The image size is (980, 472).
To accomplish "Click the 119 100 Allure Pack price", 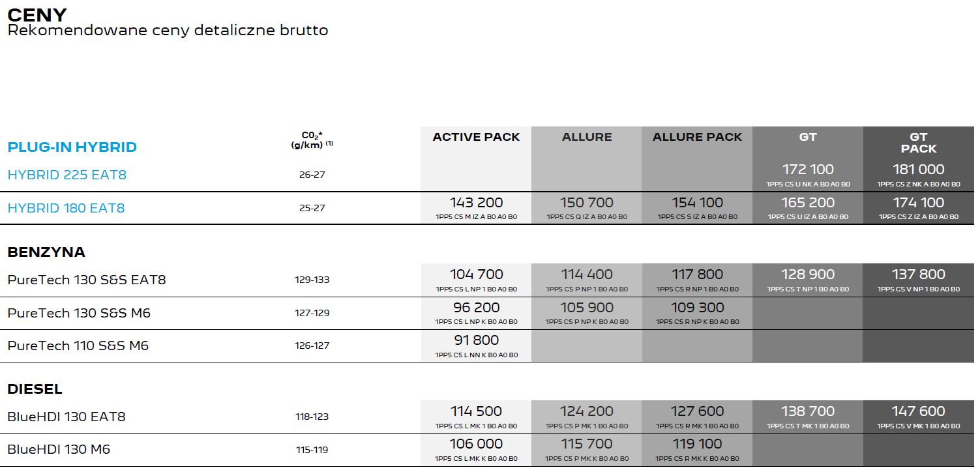I will click(x=697, y=444).
